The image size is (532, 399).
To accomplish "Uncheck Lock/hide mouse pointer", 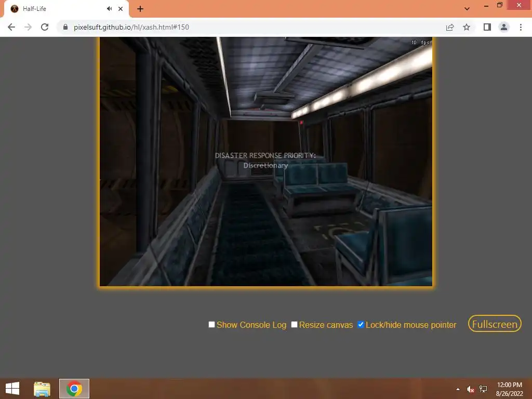I will (361, 325).
